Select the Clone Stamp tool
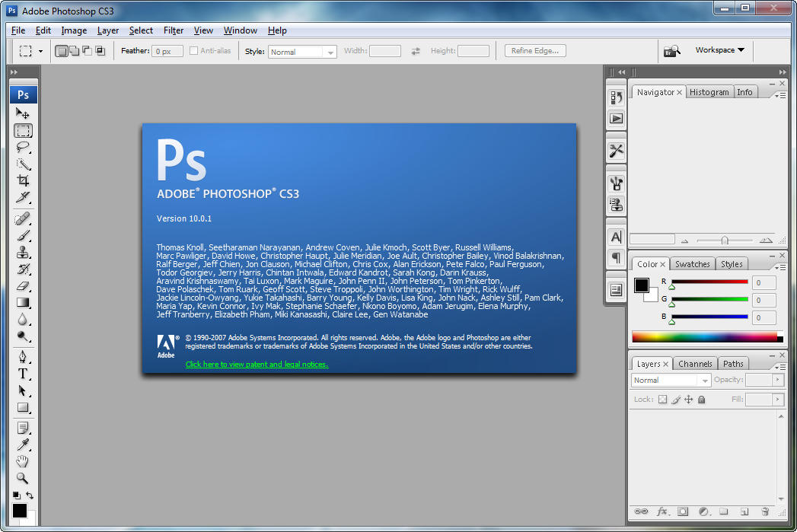797x532 pixels. pos(23,253)
